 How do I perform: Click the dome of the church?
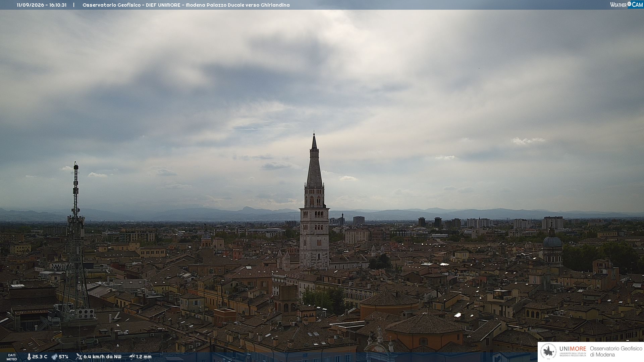pos(552,241)
